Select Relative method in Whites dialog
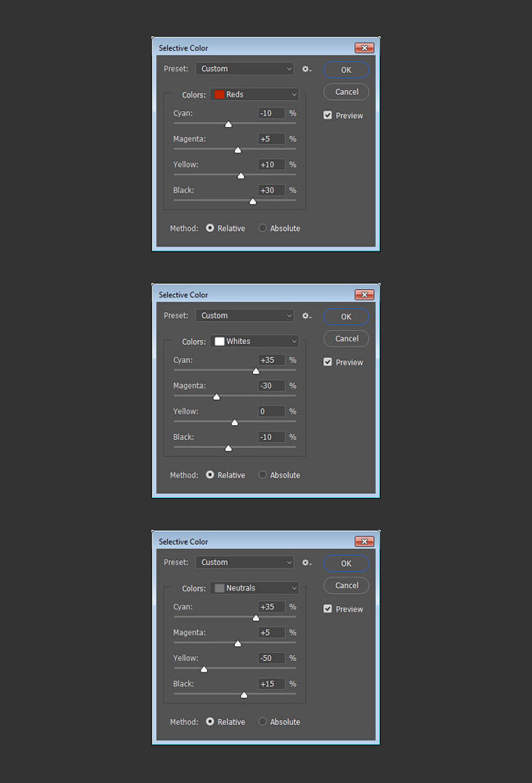The image size is (532, 783). click(x=210, y=474)
